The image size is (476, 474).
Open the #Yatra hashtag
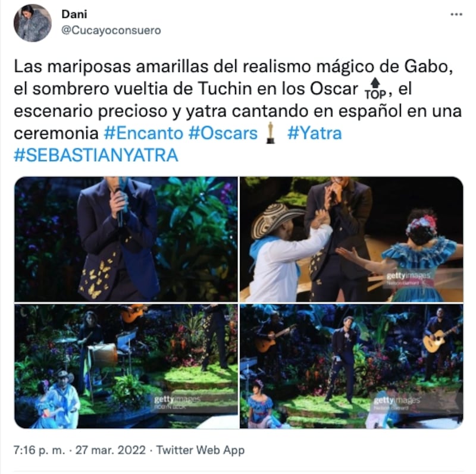[x=315, y=133]
